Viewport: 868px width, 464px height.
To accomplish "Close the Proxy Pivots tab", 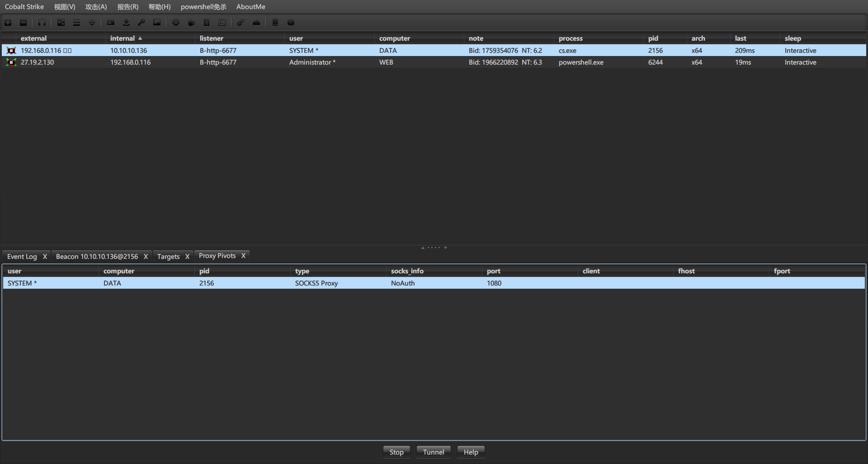I will coord(243,256).
